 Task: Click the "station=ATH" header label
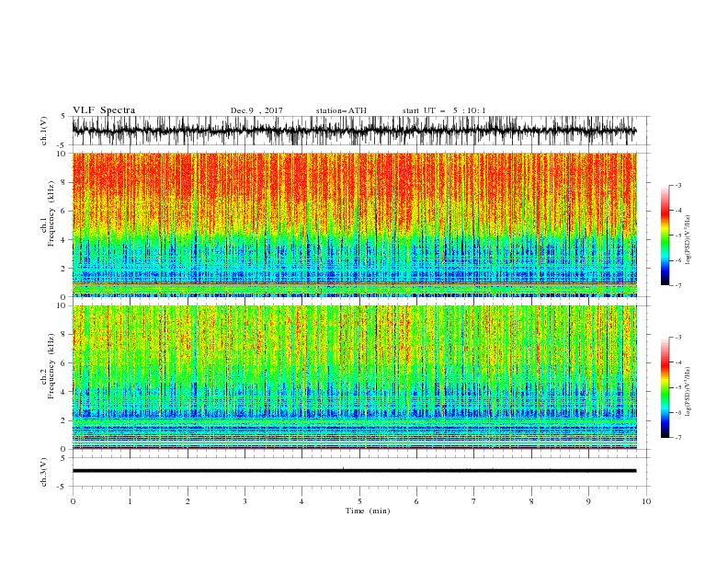click(341, 110)
